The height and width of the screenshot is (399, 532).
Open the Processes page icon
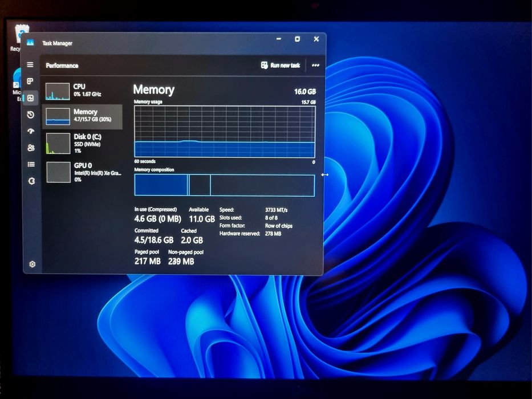(30, 81)
